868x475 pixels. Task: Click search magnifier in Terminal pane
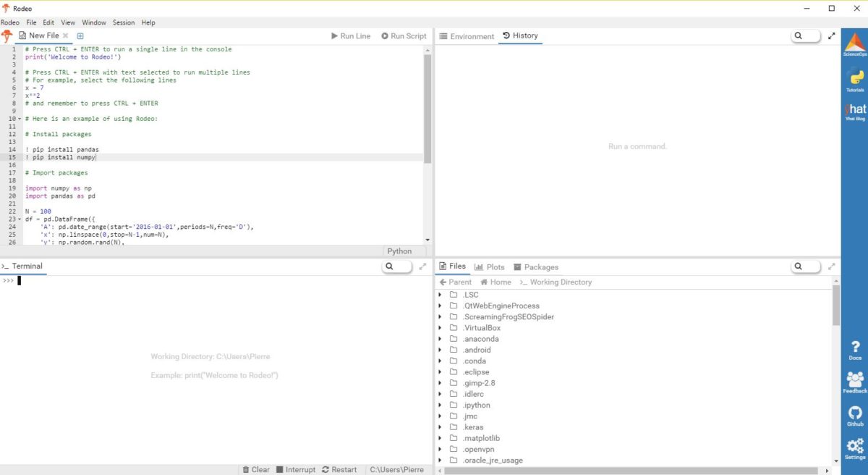tap(389, 266)
